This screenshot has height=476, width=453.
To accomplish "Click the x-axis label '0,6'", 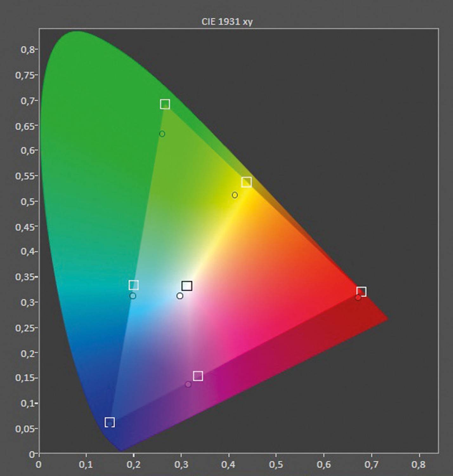I will point(323,465).
